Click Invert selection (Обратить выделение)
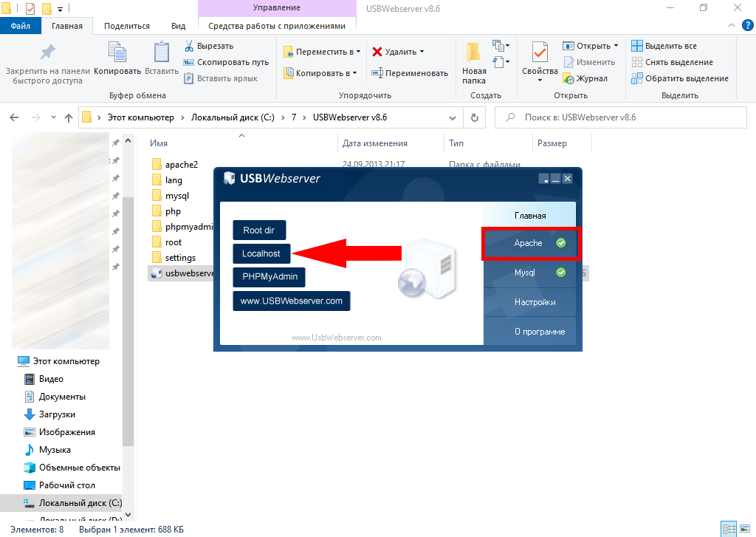Image resolution: width=756 pixels, height=537 pixels. point(679,78)
